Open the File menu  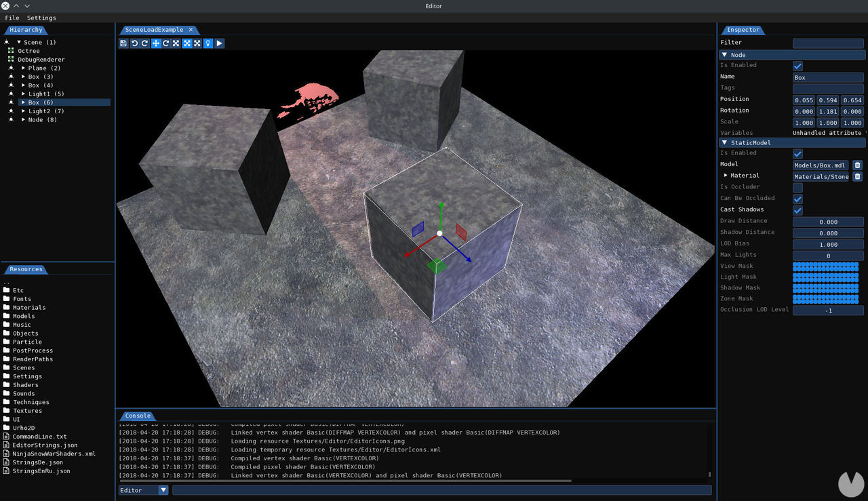coord(12,18)
